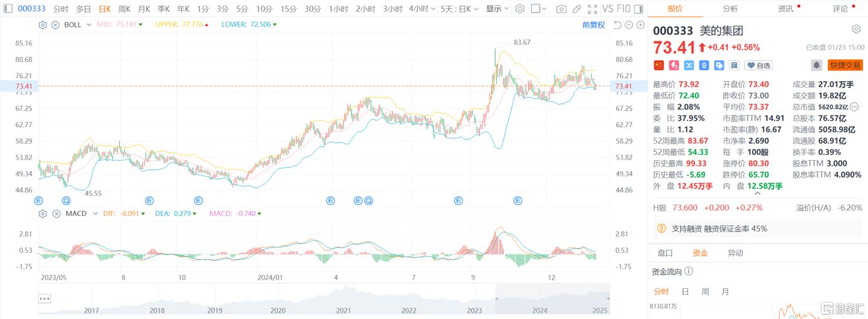Zoom in the chart with plus icon
This screenshot has width=868, height=319.
coord(640,24)
